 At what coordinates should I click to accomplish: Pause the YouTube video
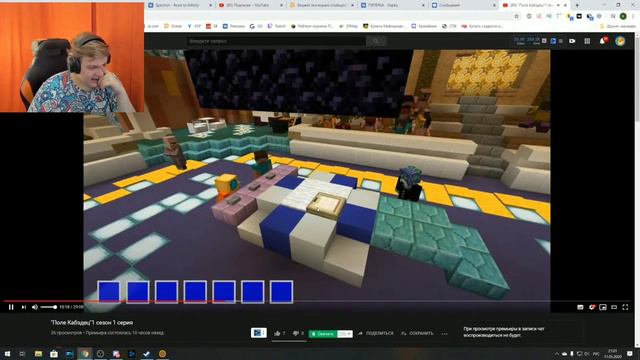(x=11, y=307)
